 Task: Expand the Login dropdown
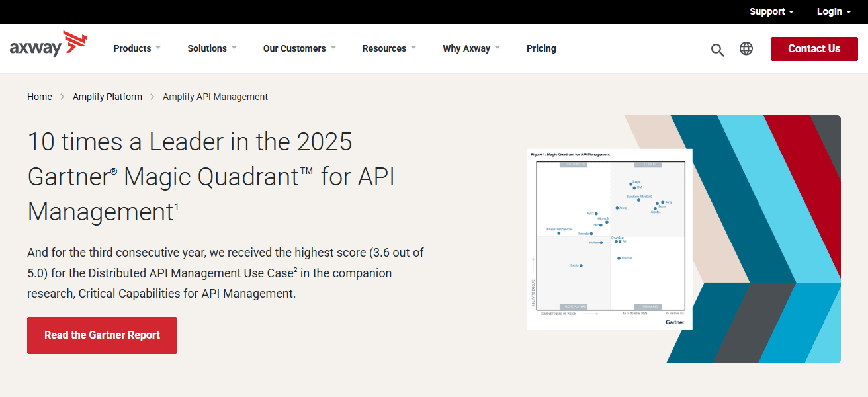click(834, 11)
